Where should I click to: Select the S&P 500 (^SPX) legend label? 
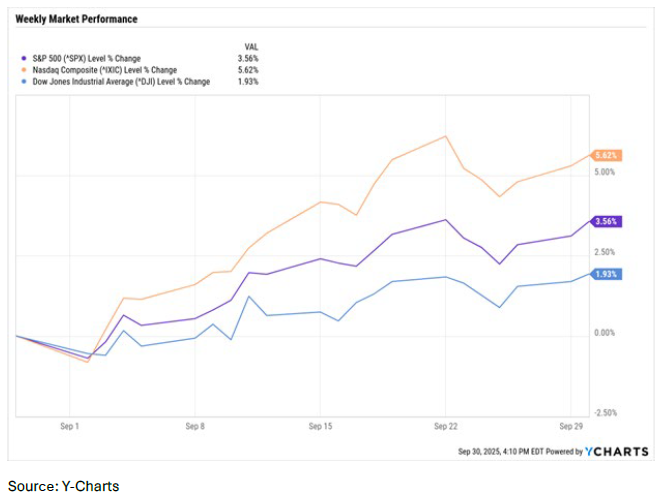pos(87,59)
